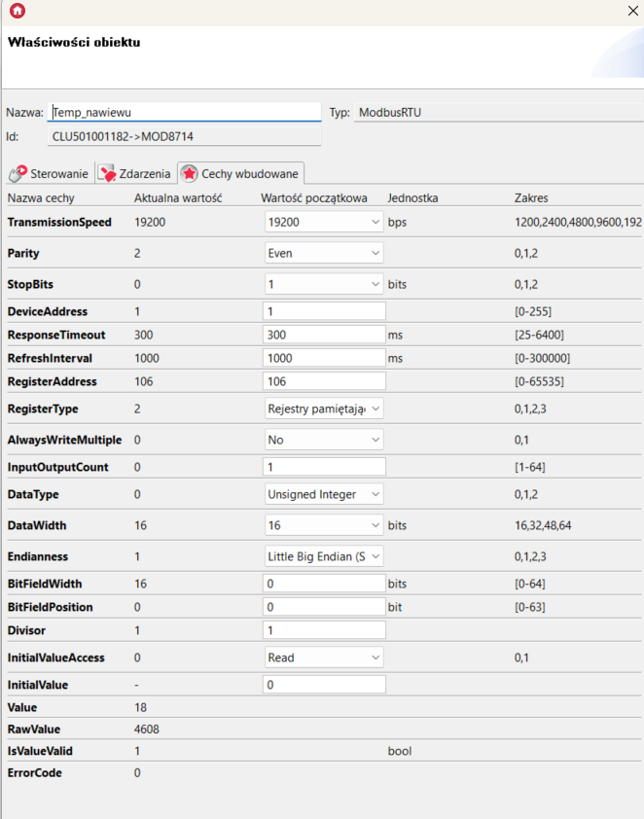Viewport: 644px width, 819px height.
Task: Open the DataType dropdown
Action: pos(324,494)
